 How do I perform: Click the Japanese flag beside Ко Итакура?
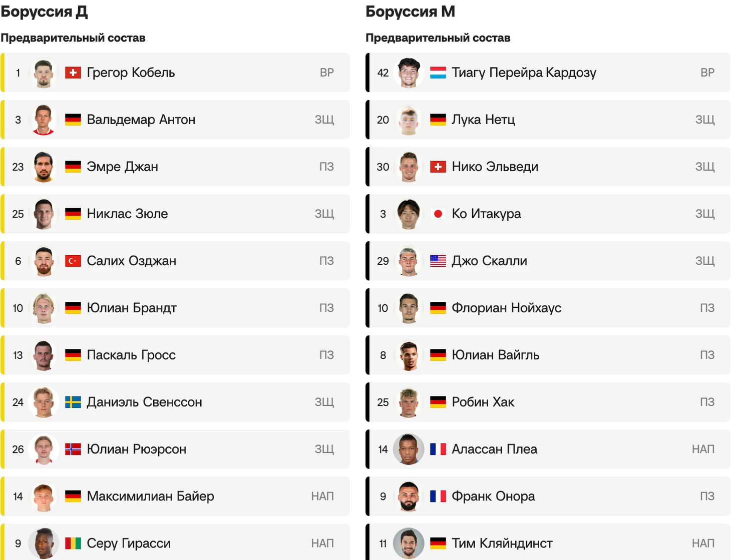(x=438, y=214)
